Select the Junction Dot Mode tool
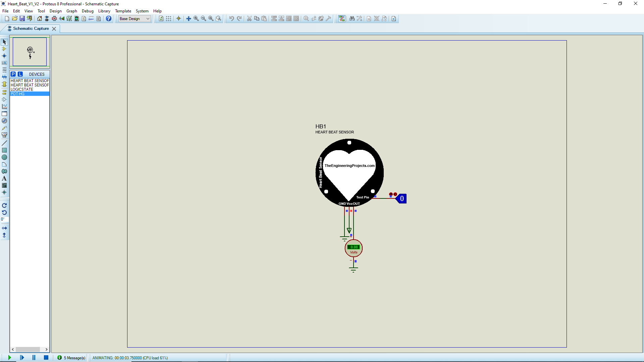The height and width of the screenshot is (362, 644). (x=4, y=56)
